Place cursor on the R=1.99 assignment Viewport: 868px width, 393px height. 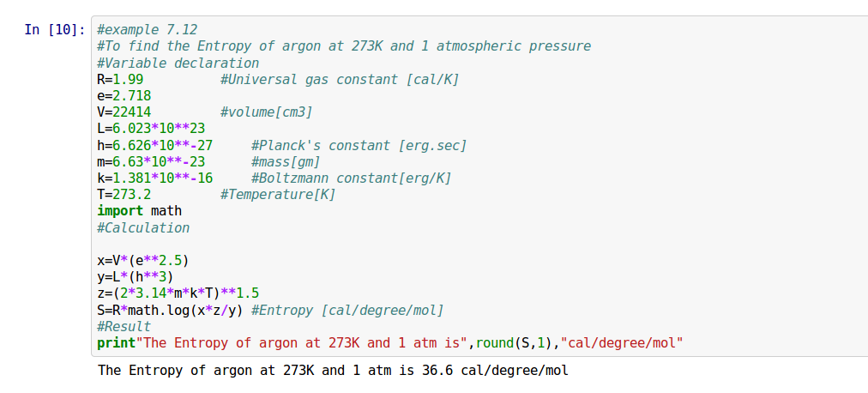tap(120, 80)
